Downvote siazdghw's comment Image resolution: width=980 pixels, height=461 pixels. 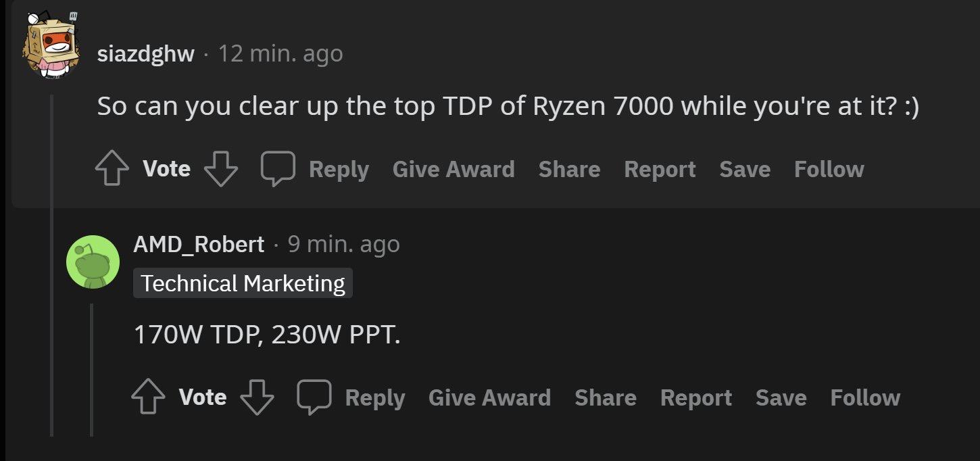coord(221,169)
